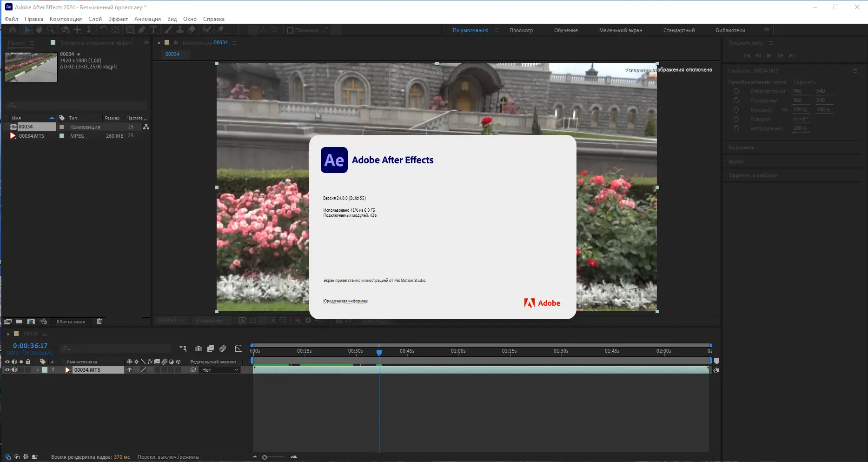Enable the Привязка snapping checkbox
The height and width of the screenshot is (462, 868).
290,30
